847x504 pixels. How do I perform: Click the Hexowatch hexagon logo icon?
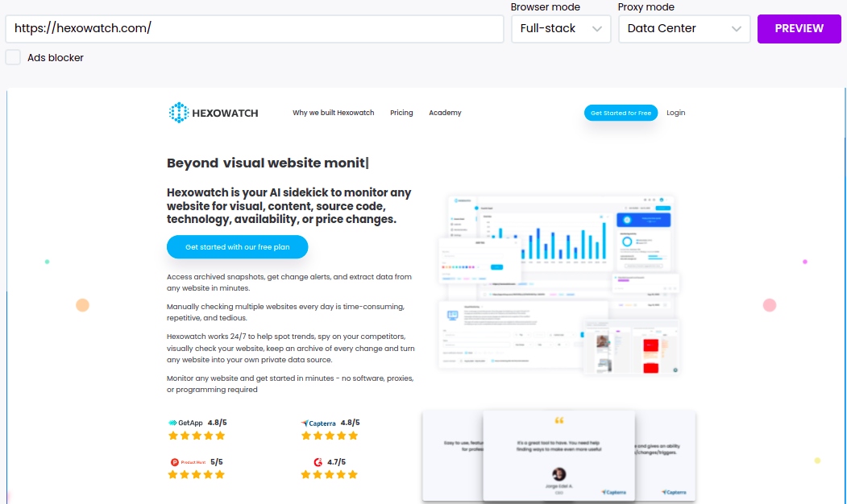[178, 113]
